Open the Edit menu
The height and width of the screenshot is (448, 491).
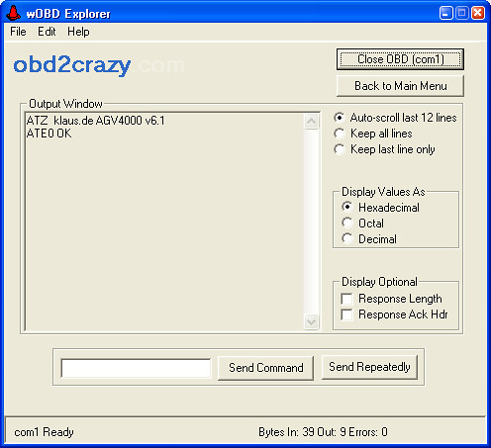click(x=47, y=32)
